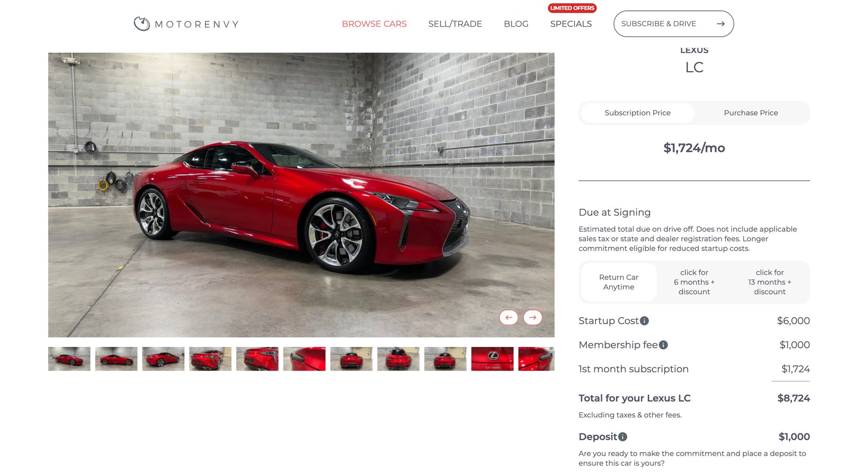Open the Sell/Trade menu item
This screenshot has height=475, width=868.
click(455, 24)
